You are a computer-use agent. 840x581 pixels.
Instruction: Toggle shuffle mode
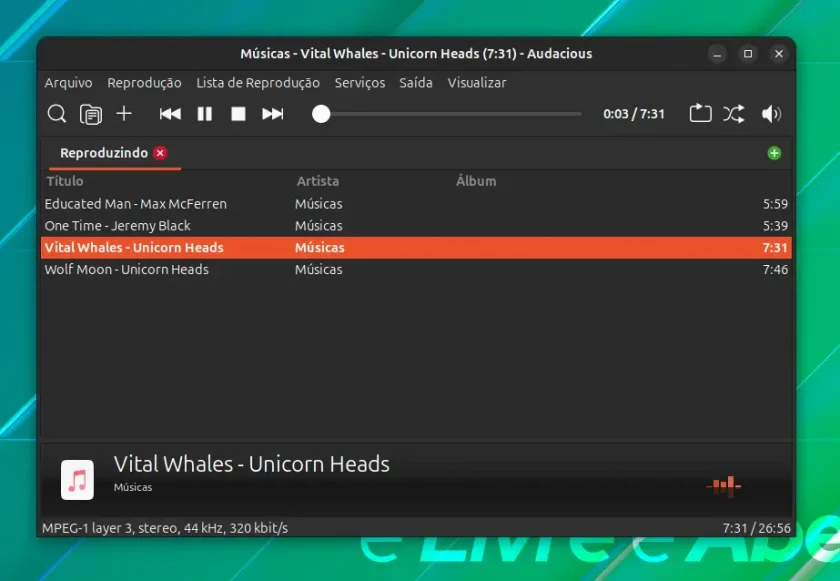(x=733, y=114)
